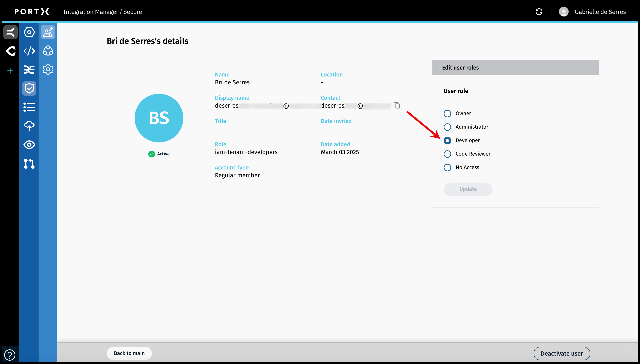
Task: Open the settings gear icon
Action: click(48, 70)
